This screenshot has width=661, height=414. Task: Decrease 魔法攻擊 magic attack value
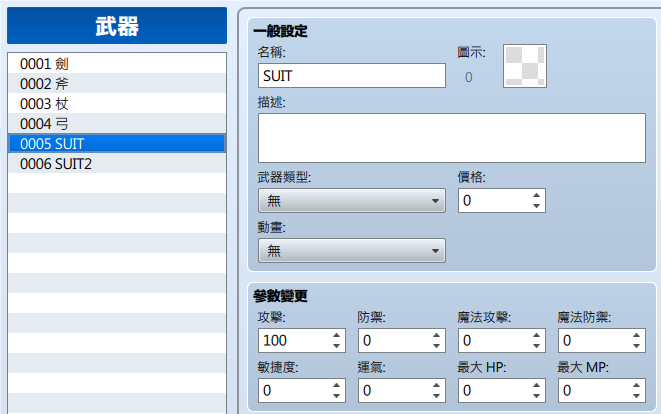point(536,346)
